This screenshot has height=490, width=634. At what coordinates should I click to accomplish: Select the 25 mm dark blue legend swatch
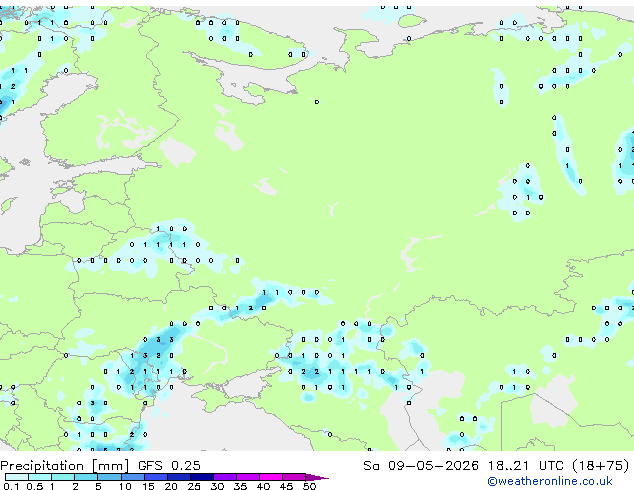(202, 477)
